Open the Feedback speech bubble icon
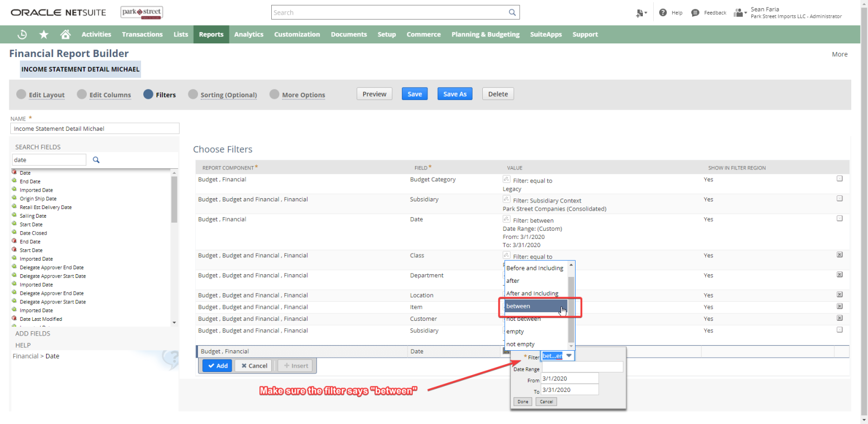 pyautogui.click(x=695, y=12)
